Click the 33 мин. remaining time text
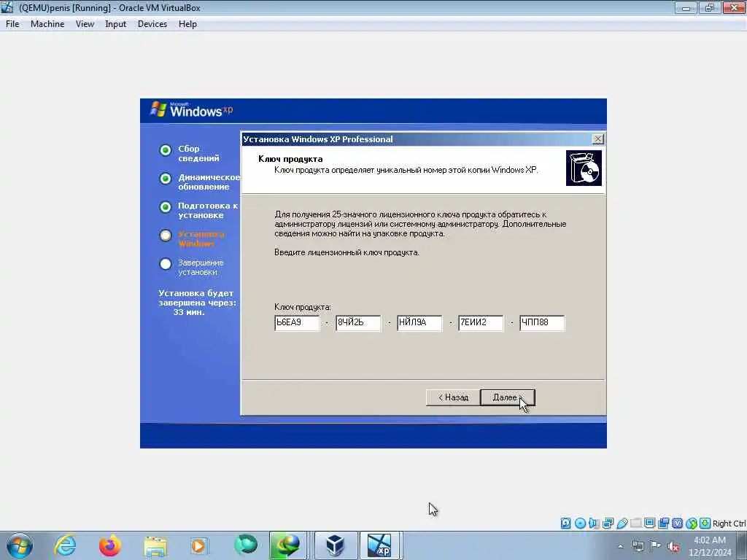The height and width of the screenshot is (560, 747). 189,312
